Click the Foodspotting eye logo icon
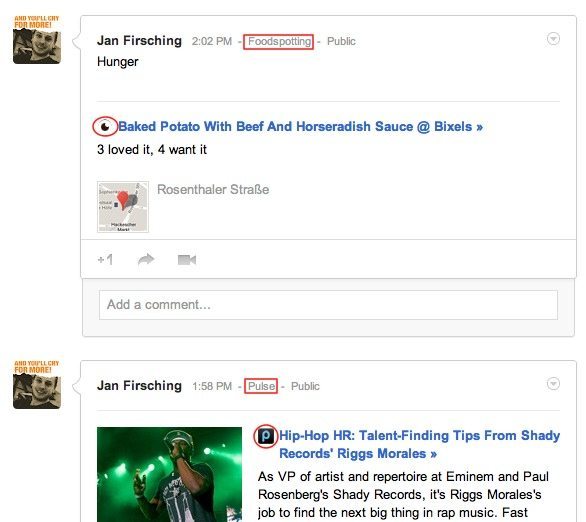Image resolution: width=586 pixels, height=522 pixels. (x=105, y=127)
